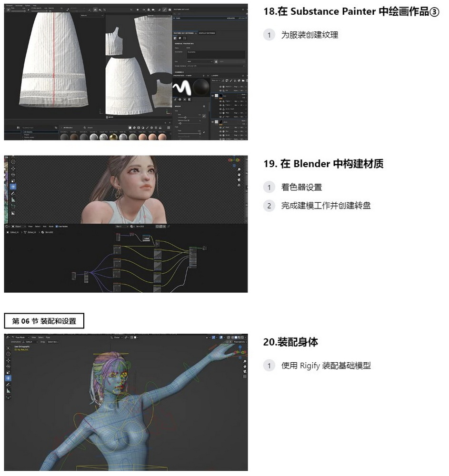This screenshot has width=449, height=476.
Task: Select Box Select tool in Rigify screenshot
Action: [8, 348]
